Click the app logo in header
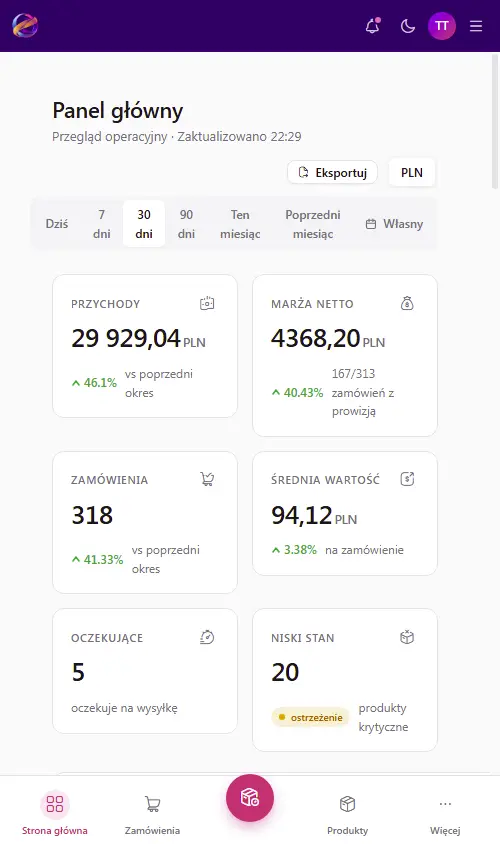The image size is (500, 844). [x=25, y=25]
